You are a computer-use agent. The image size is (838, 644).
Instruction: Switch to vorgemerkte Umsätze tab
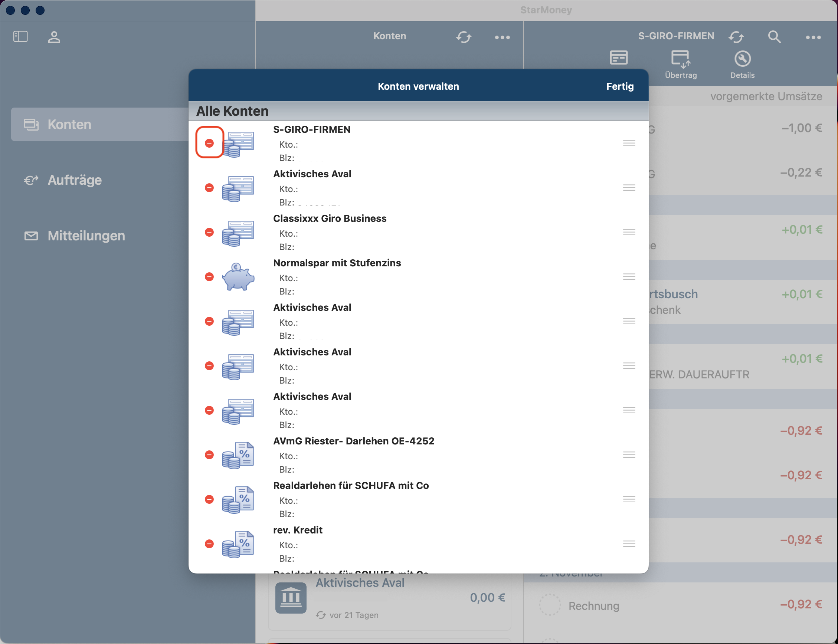766,96
